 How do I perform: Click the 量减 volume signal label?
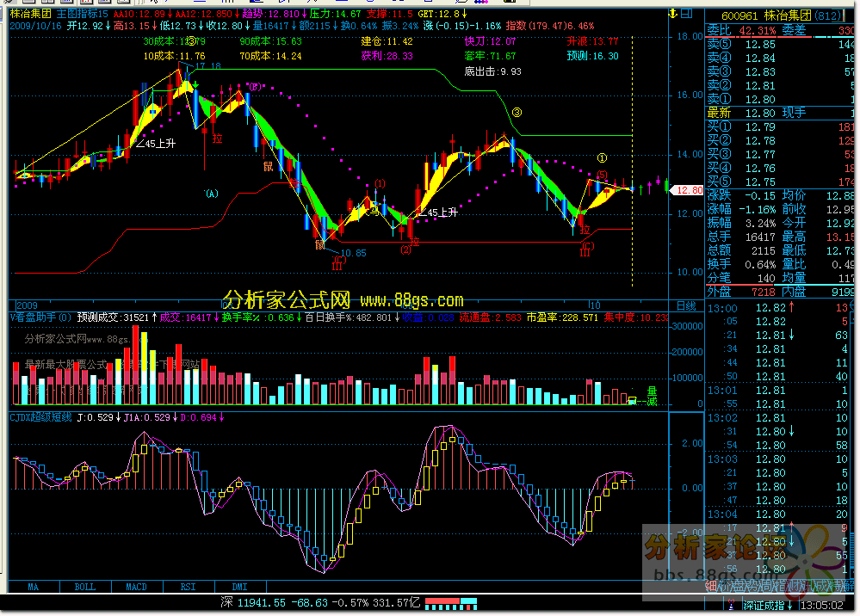click(x=652, y=396)
